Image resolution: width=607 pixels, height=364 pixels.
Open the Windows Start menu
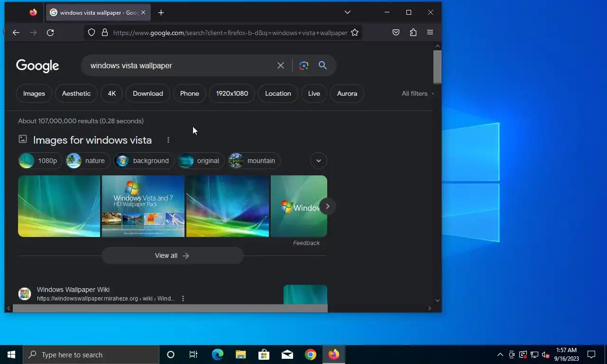tap(11, 355)
